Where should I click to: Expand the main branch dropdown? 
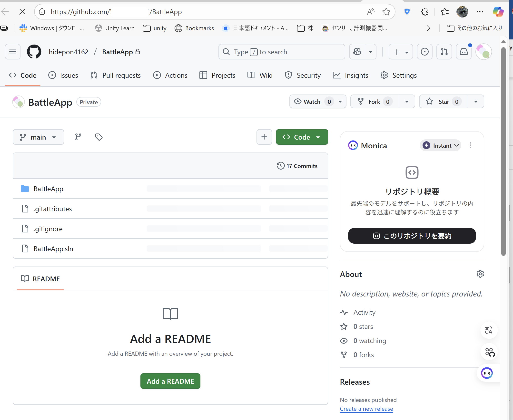click(x=38, y=137)
